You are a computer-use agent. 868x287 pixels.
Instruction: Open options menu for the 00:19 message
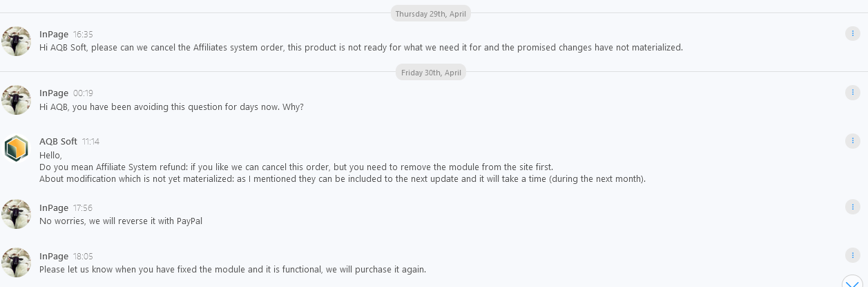click(x=852, y=93)
